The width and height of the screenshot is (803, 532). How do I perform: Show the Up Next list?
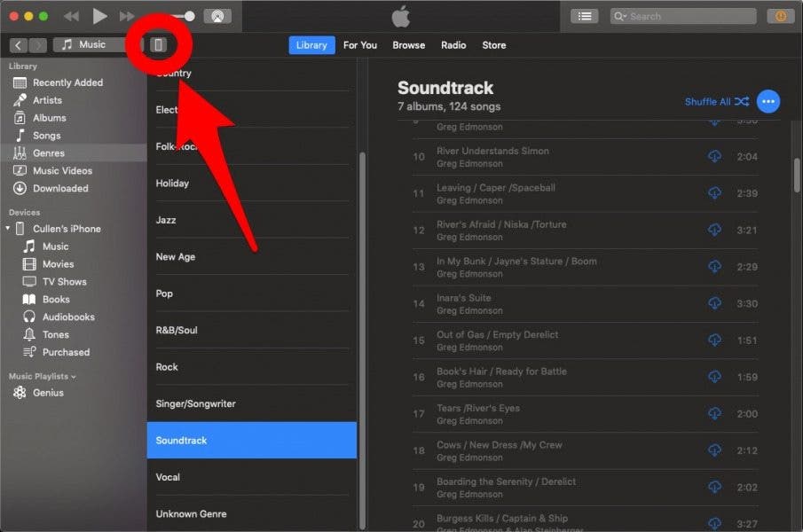coord(585,16)
